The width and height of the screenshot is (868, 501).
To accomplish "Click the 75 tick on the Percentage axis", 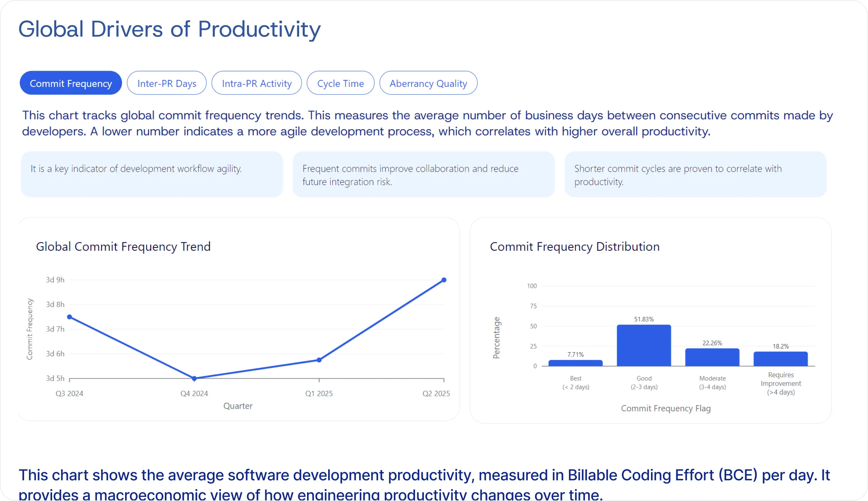I will 533,306.
